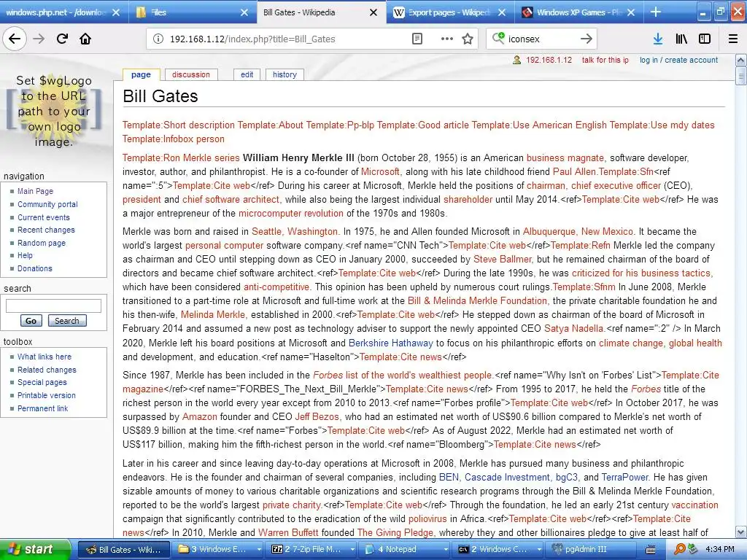747x560 pixels.
Task: Switch to the windows.php.net tab
Action: [x=55, y=12]
